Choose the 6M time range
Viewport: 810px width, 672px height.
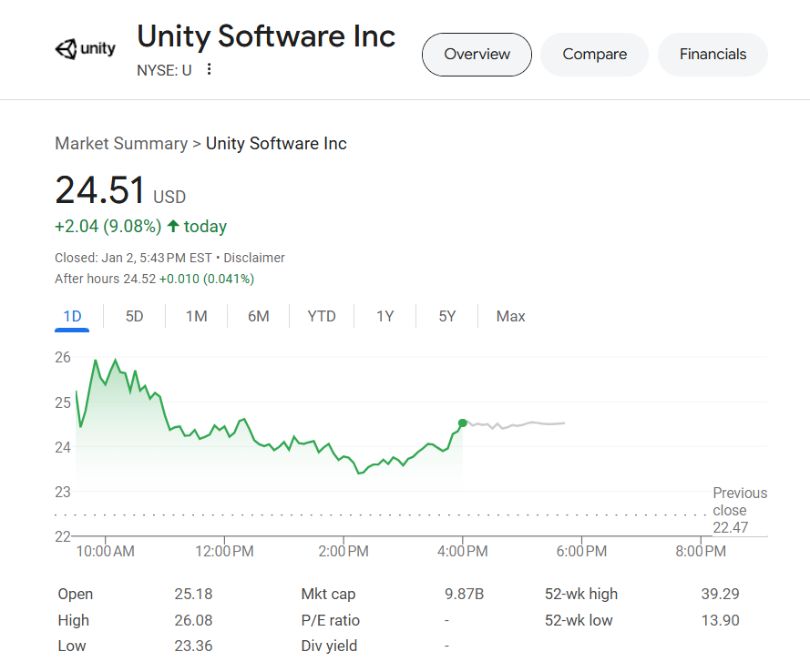(258, 316)
